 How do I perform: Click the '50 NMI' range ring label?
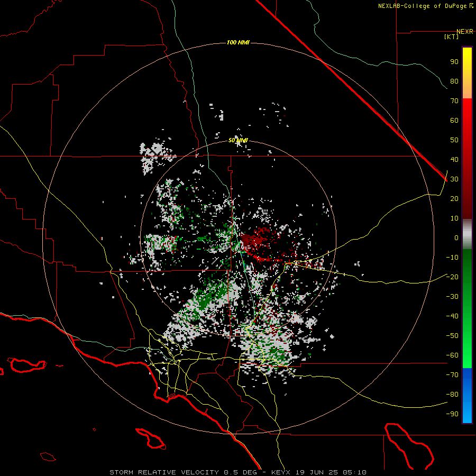[x=238, y=140]
